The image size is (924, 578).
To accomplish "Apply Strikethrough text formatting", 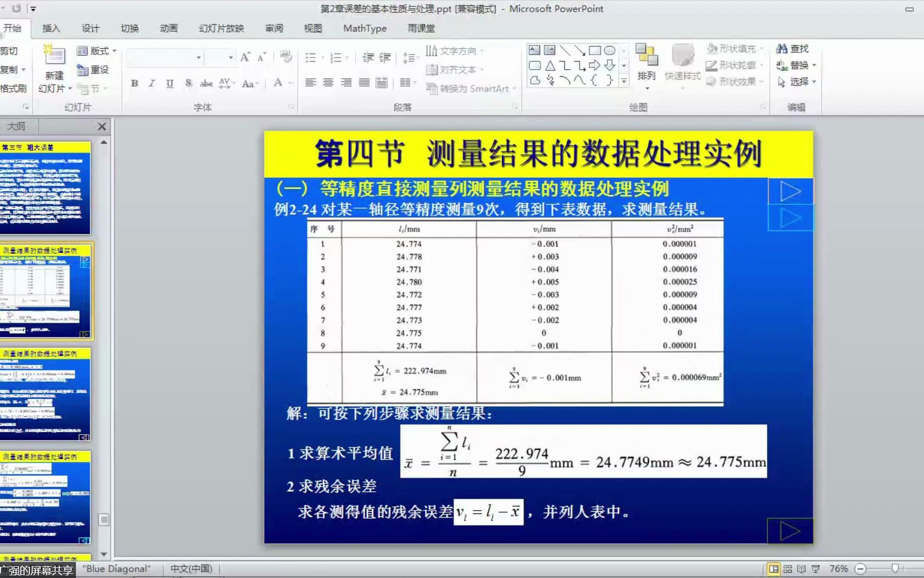I will coord(206,83).
